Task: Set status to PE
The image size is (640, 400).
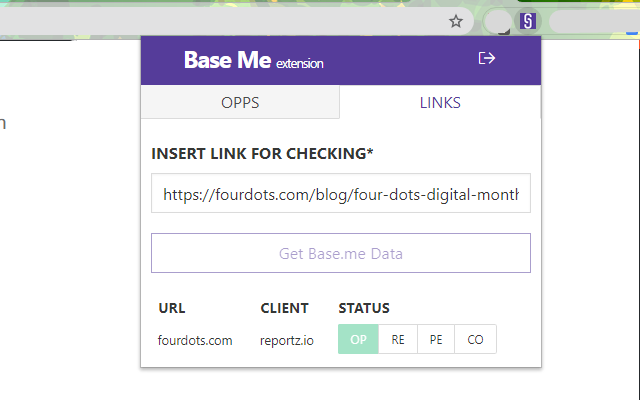Action: 436,339
